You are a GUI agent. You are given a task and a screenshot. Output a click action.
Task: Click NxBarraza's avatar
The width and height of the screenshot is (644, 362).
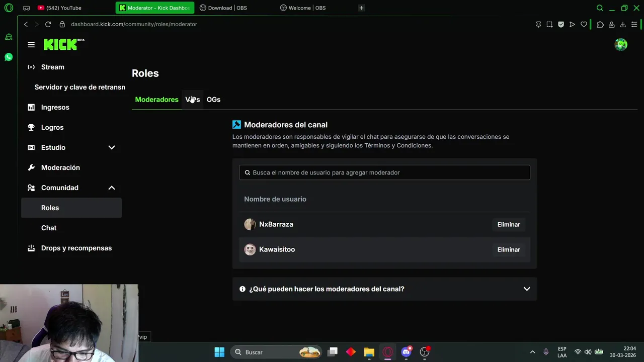click(250, 224)
